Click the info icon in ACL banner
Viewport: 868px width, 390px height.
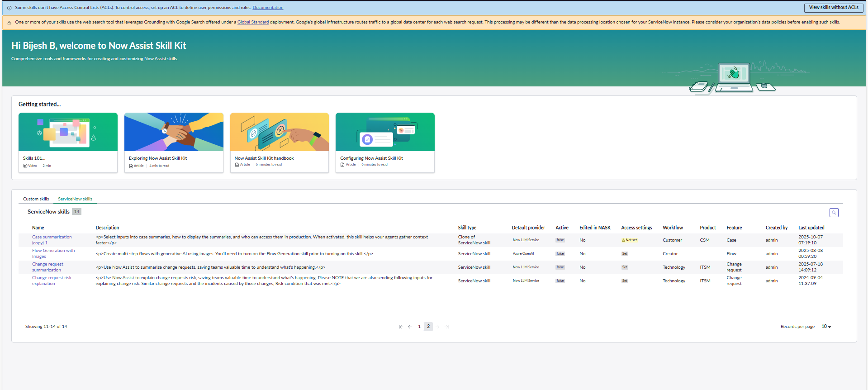click(x=9, y=8)
